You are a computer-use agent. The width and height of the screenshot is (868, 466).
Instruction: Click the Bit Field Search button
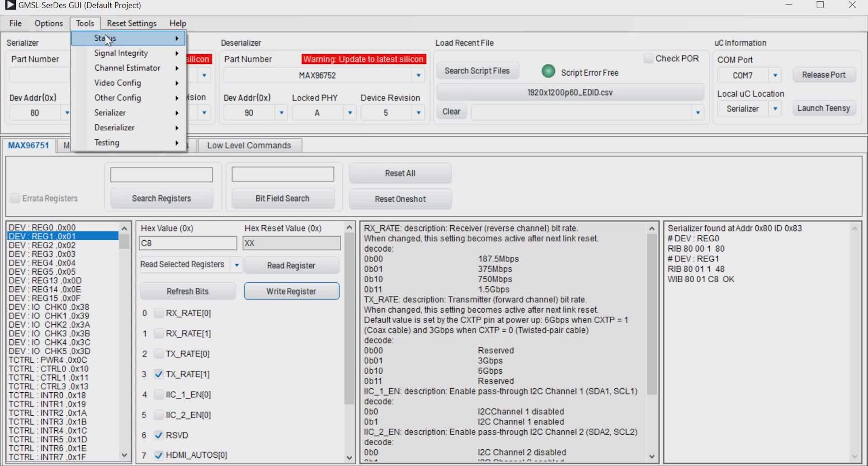[x=283, y=199]
